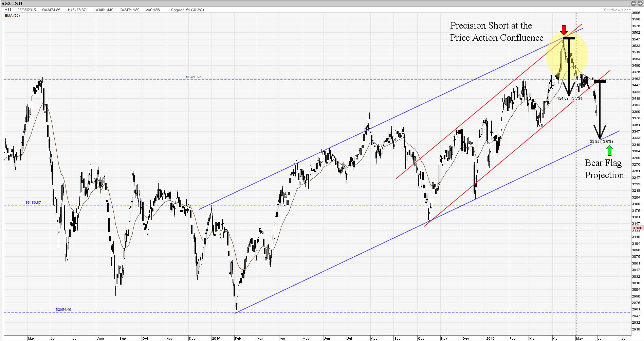Screen dimensions: 644x341
Task: Click the 2015 label on time axis
Action: 490,338
